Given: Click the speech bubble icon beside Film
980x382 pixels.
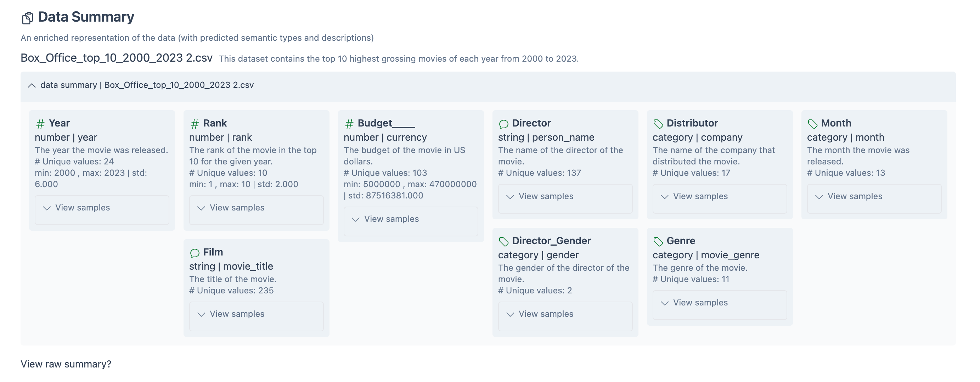Looking at the screenshot, I should click(x=195, y=253).
